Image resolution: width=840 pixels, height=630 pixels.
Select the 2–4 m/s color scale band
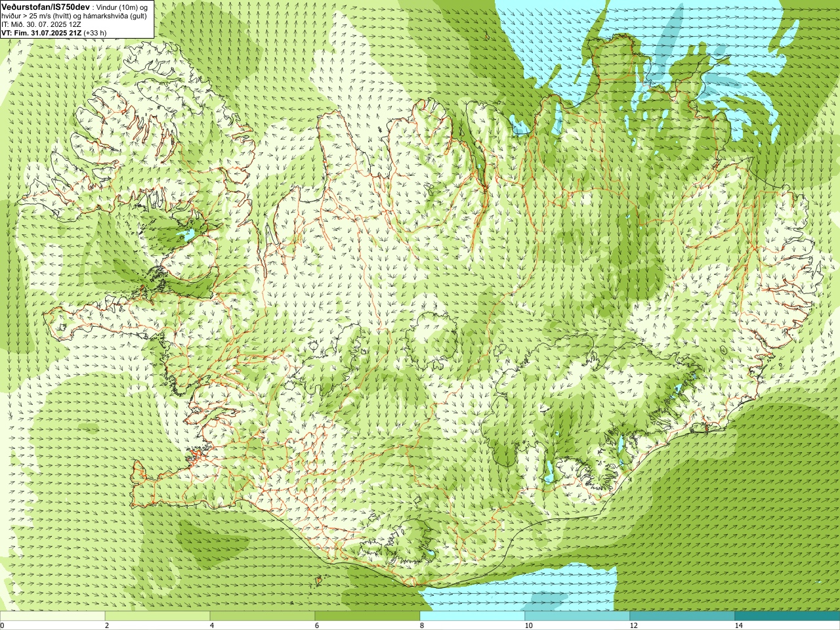pyautogui.click(x=157, y=616)
